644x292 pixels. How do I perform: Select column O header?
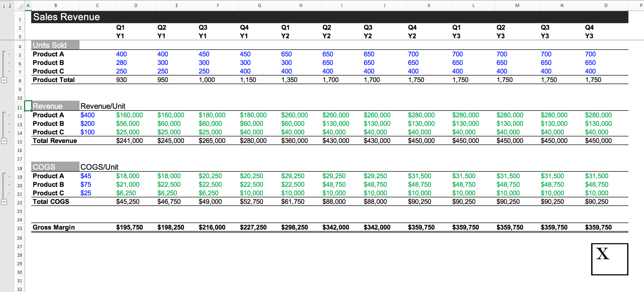[606, 5]
